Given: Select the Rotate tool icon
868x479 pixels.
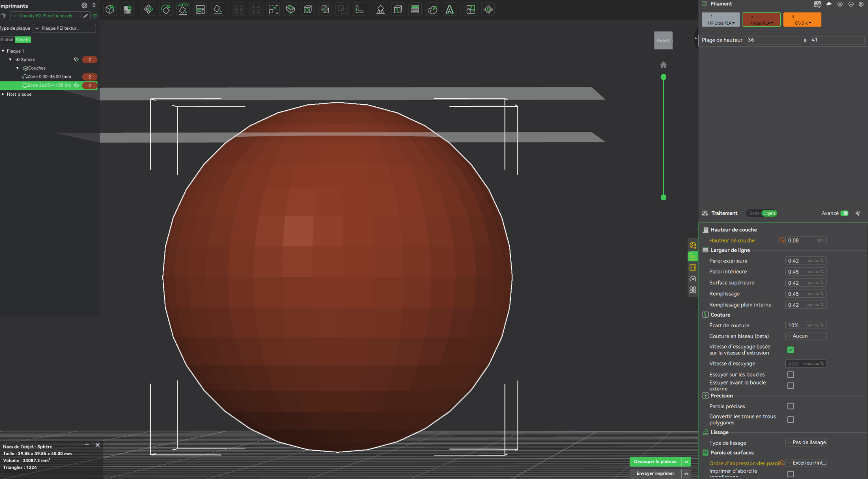Looking at the screenshot, I should (166, 9).
